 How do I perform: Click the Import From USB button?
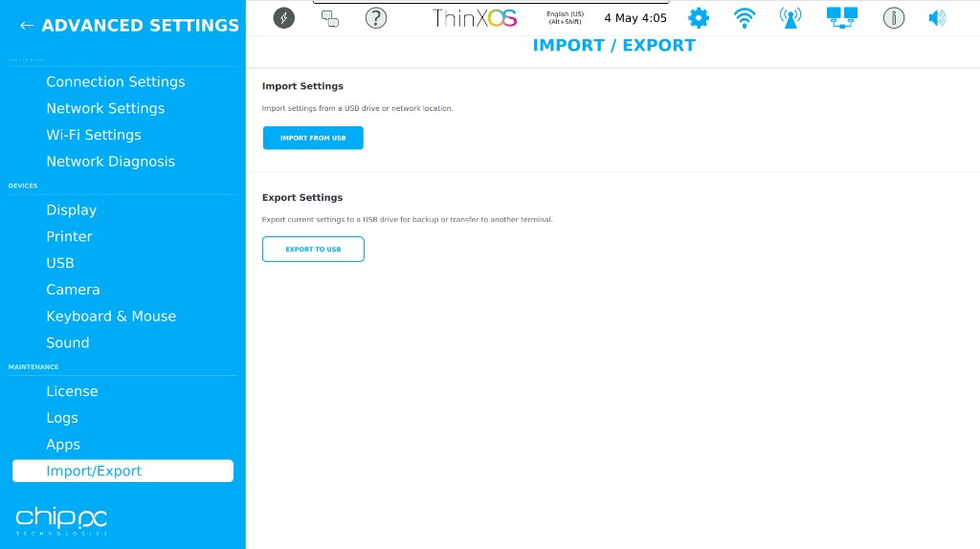tap(313, 138)
